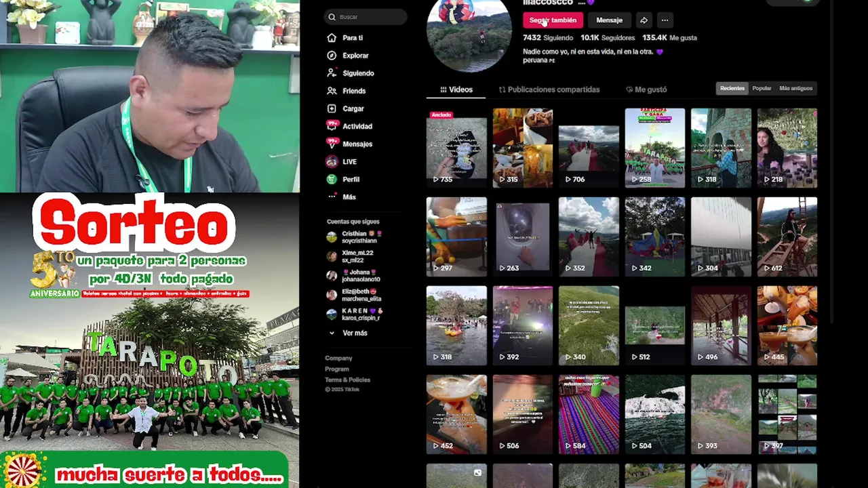
Task: Open video with 263 views
Action: 522,237
